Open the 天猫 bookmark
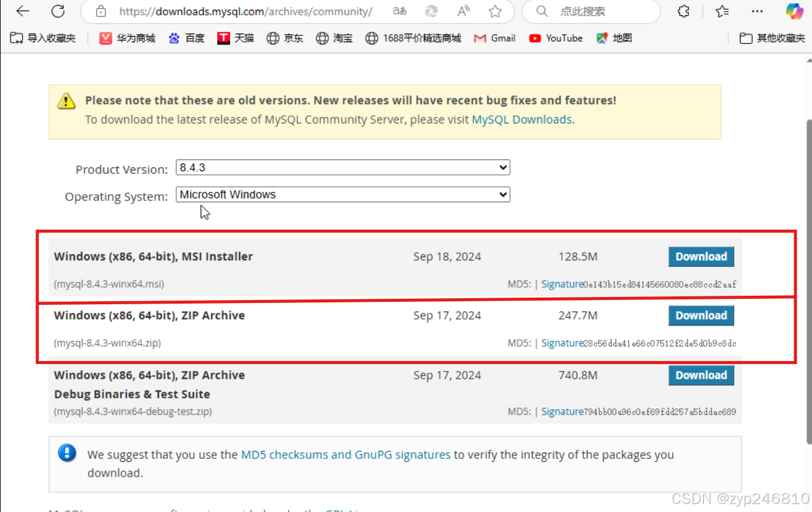 click(x=235, y=38)
